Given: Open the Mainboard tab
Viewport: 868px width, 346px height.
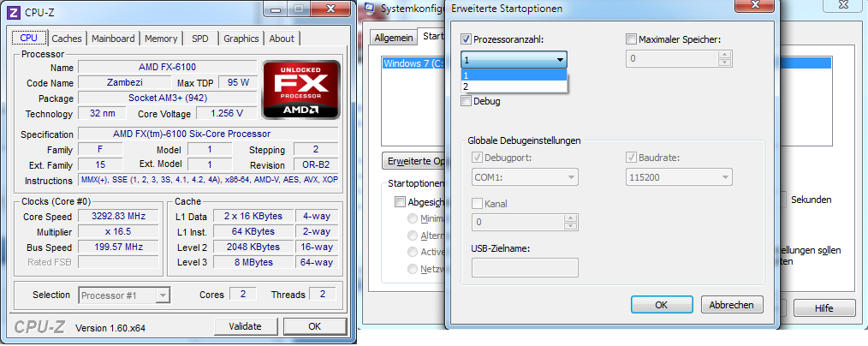Looking at the screenshot, I should 113,39.
